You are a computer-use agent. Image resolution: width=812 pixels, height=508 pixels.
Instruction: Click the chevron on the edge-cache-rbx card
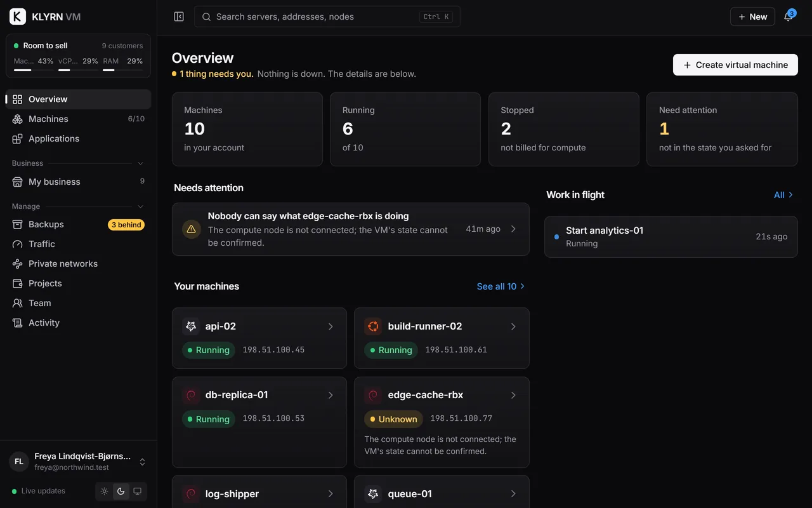[513, 395]
